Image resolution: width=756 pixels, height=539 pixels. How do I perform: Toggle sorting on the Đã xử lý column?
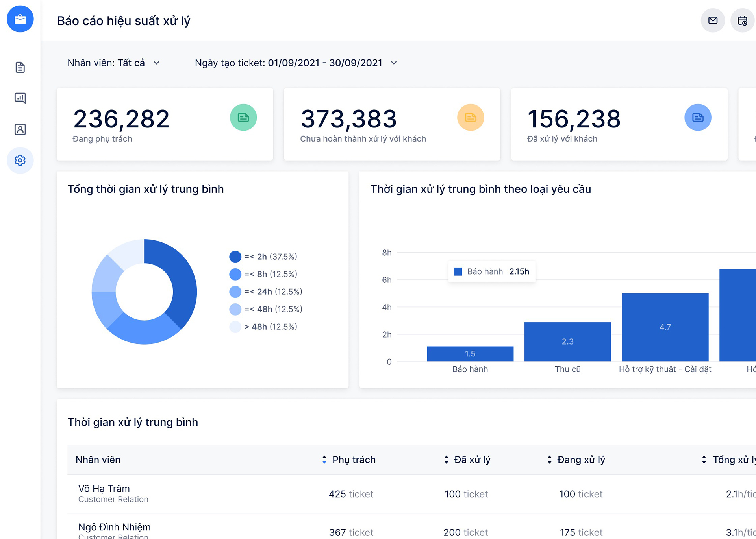446,460
